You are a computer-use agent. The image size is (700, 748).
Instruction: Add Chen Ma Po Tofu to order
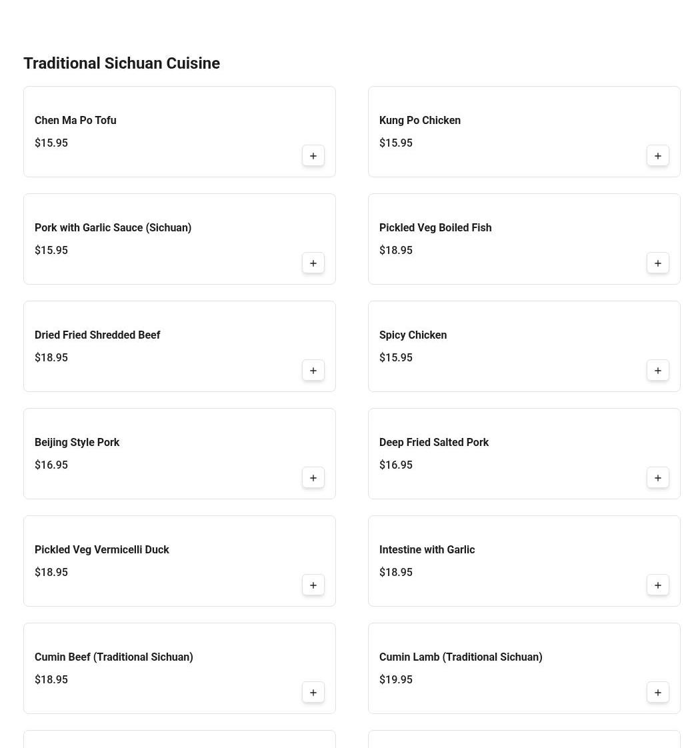pyautogui.click(x=313, y=156)
